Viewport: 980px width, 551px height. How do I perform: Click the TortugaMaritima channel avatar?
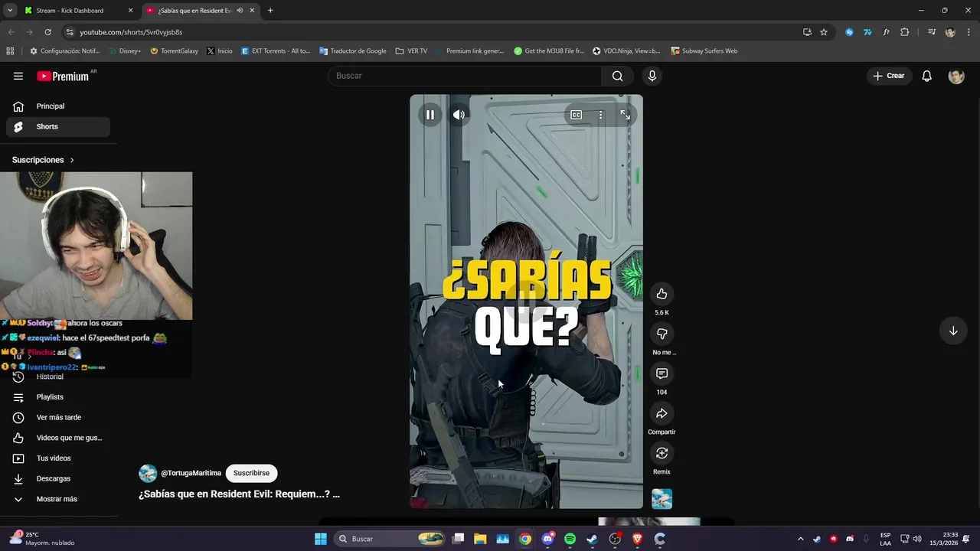point(148,473)
